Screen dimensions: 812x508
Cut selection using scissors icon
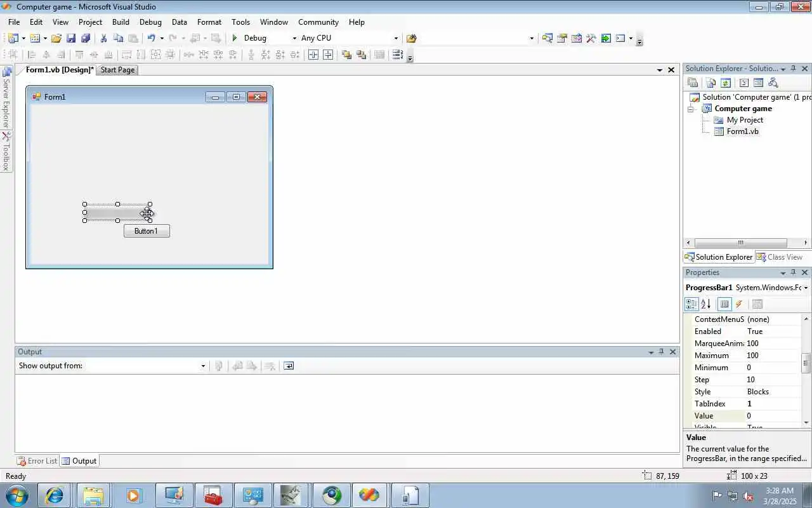pos(104,38)
